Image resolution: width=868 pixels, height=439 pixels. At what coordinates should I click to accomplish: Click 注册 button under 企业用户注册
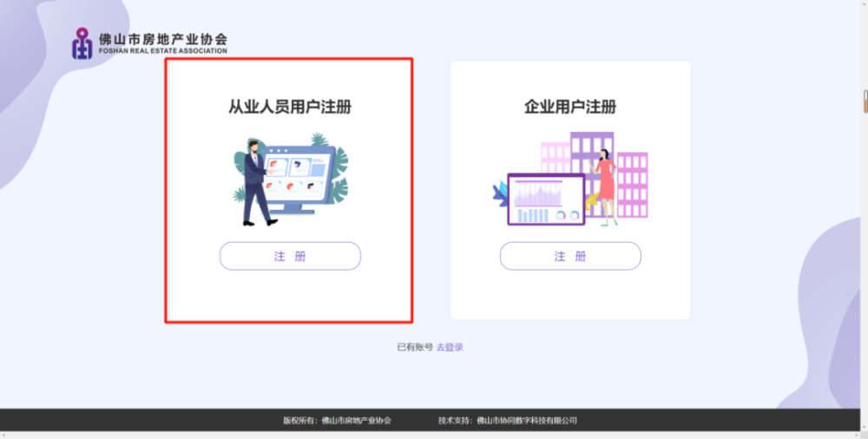pyautogui.click(x=570, y=256)
